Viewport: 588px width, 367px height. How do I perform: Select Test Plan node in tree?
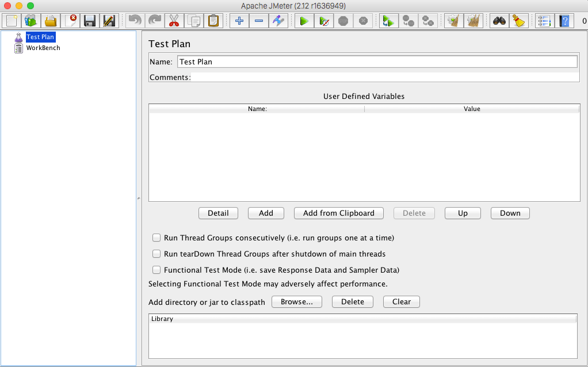point(40,37)
